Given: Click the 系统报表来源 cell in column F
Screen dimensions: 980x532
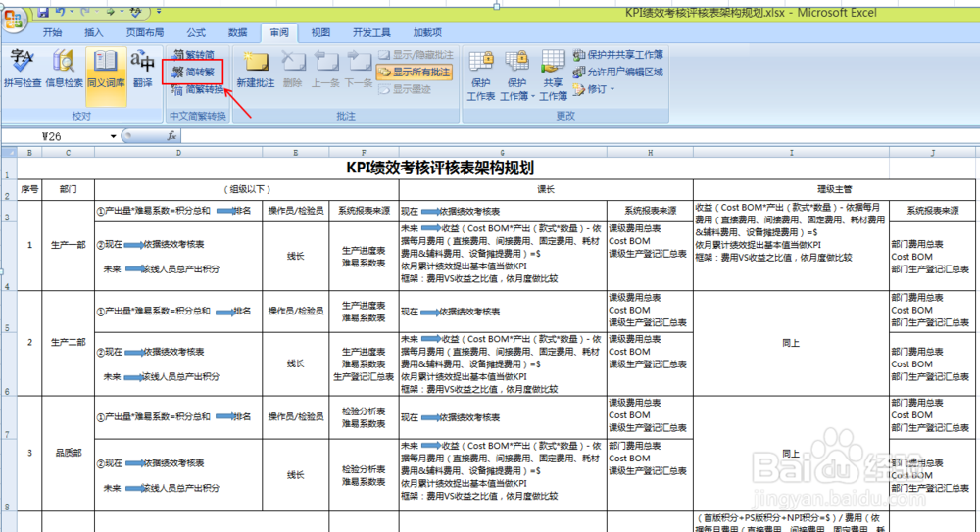Looking at the screenshot, I should coord(364,211).
